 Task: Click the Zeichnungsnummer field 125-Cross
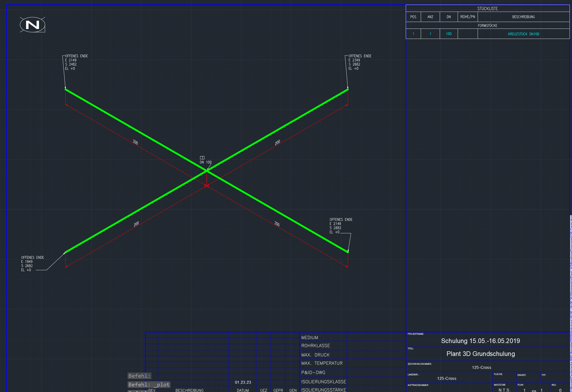tap(481, 367)
